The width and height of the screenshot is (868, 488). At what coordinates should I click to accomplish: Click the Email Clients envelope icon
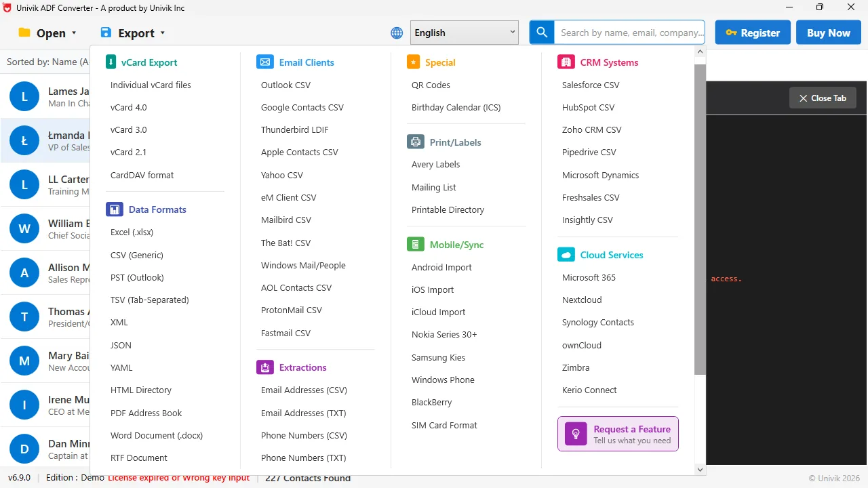(x=265, y=62)
